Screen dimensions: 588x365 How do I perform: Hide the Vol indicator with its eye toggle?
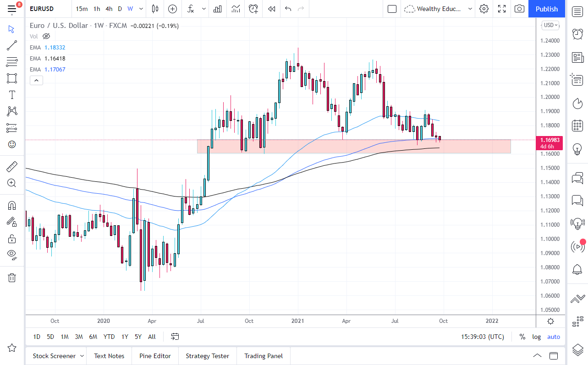45,36
